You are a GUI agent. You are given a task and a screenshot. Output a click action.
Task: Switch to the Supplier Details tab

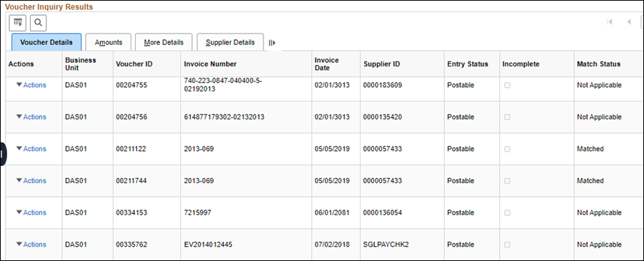[230, 42]
